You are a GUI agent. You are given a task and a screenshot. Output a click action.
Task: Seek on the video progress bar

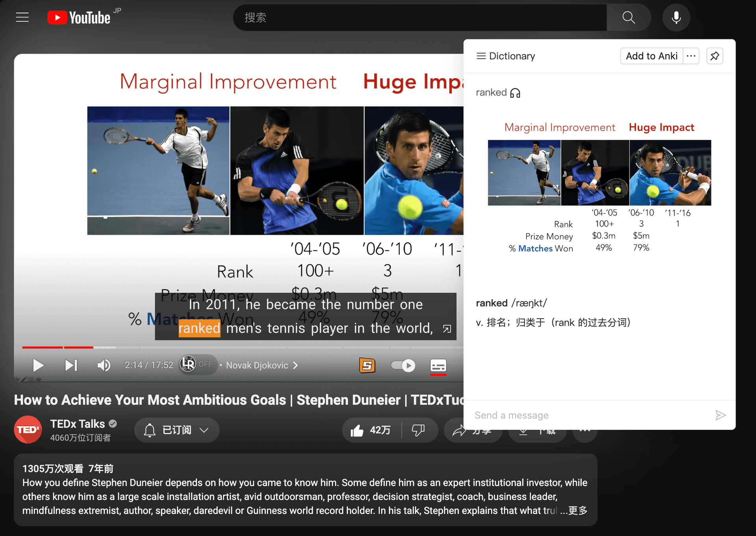243,347
